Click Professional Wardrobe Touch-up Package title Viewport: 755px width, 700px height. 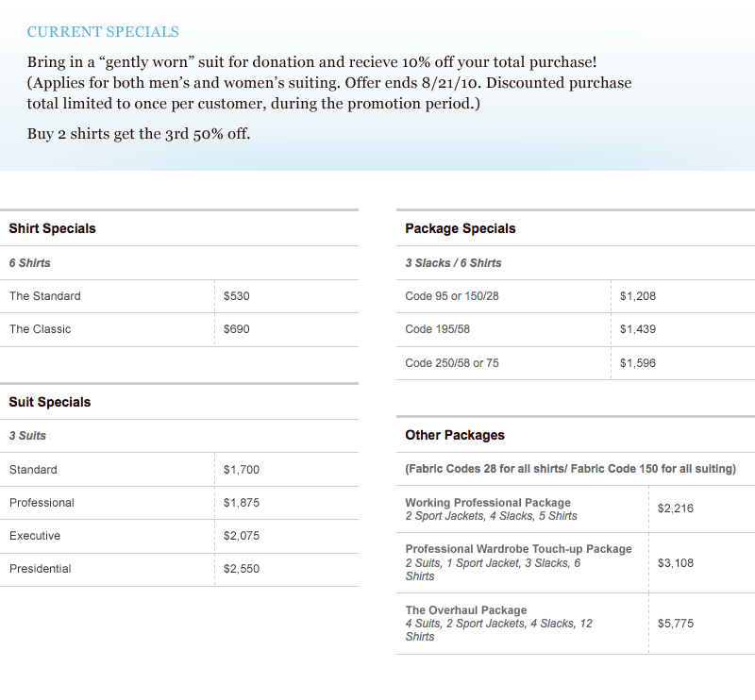[518, 549]
